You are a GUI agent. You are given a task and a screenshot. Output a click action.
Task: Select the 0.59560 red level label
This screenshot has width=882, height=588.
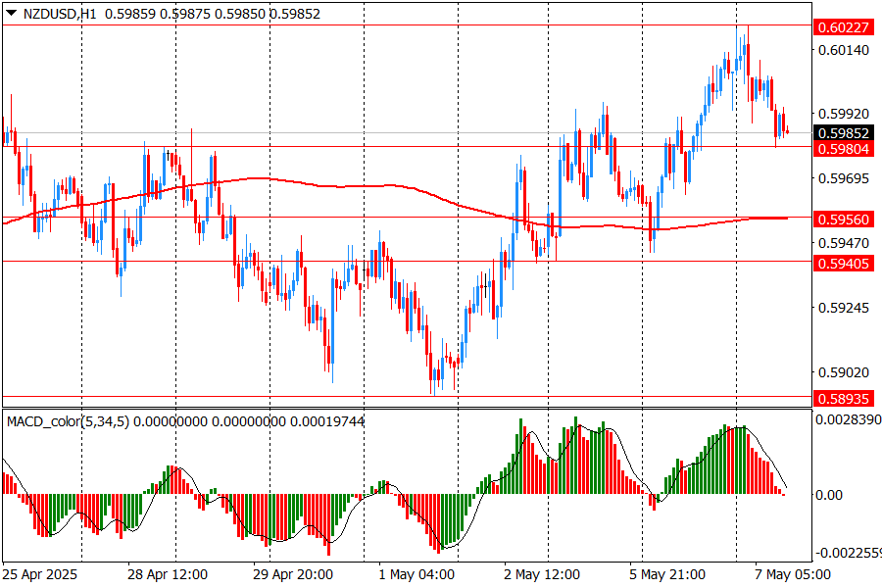click(841, 219)
